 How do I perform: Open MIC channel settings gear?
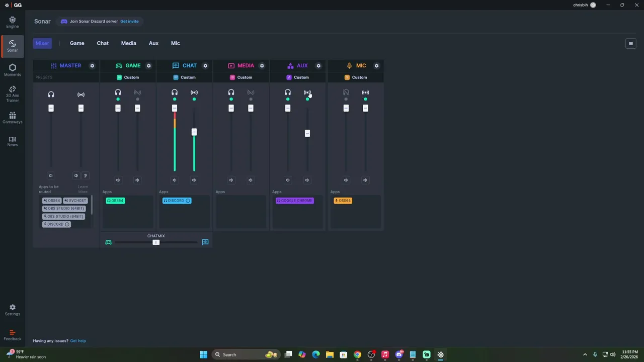[376, 66]
